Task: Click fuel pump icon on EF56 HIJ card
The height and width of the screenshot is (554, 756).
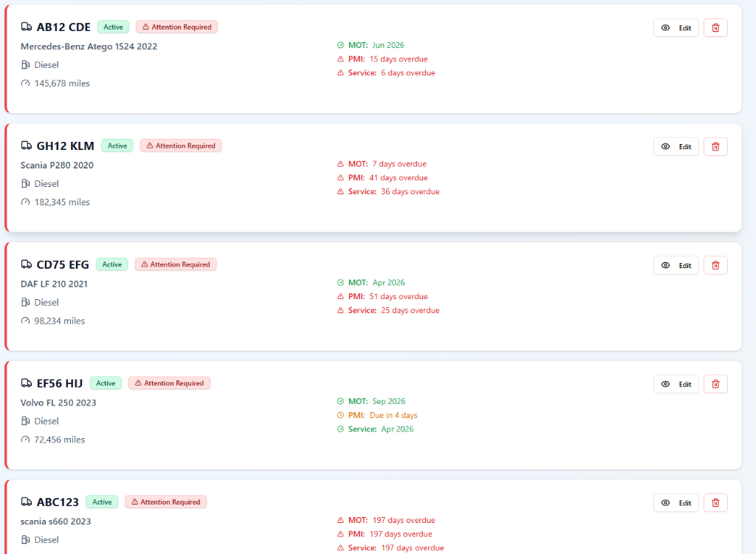Action: coord(26,421)
